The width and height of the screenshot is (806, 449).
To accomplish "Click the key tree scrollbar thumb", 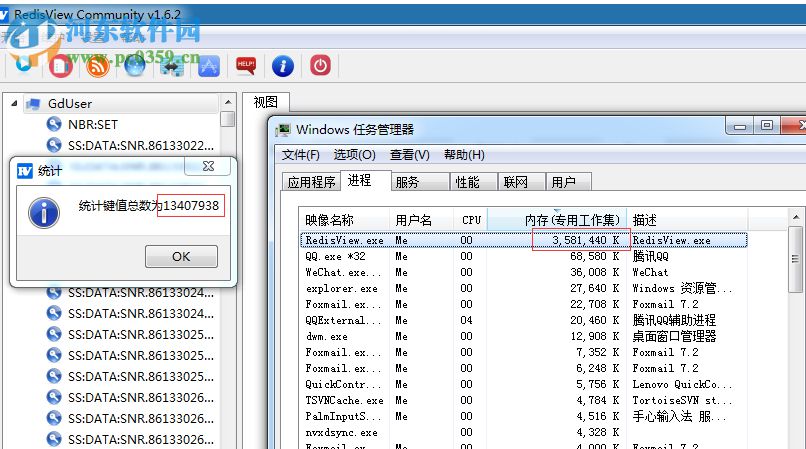I will [228, 119].
